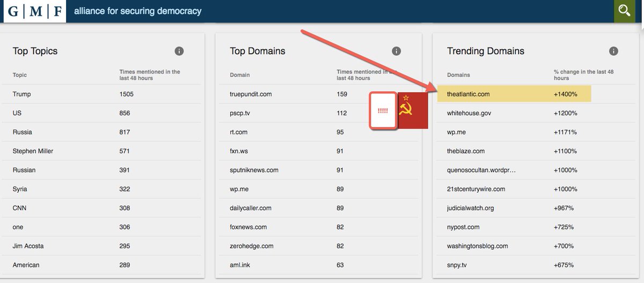This screenshot has height=283, width=644.
Task: Click '% change in the last 48 hours' header
Action: (584, 75)
